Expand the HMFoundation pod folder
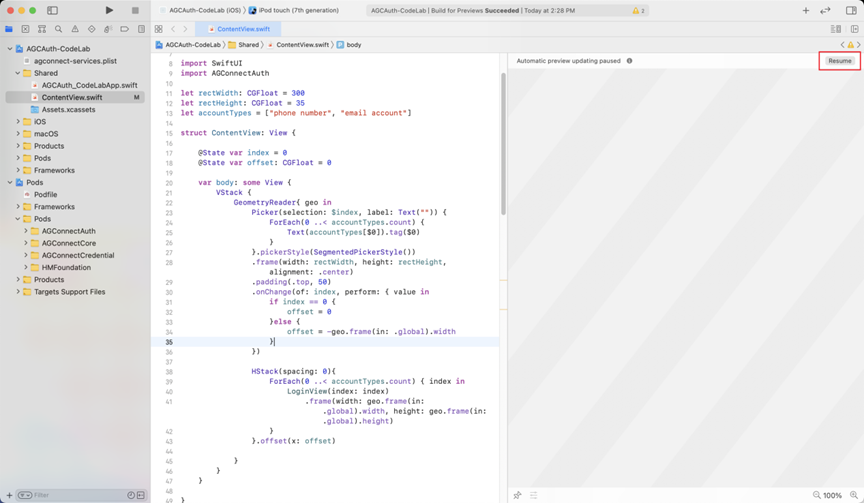 coord(25,267)
